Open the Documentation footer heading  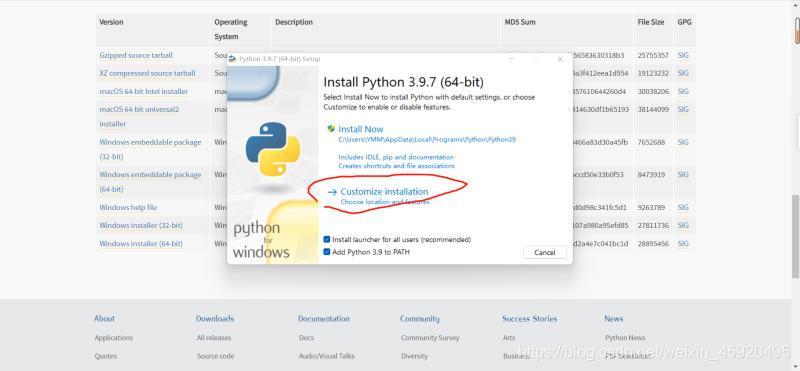pos(324,318)
